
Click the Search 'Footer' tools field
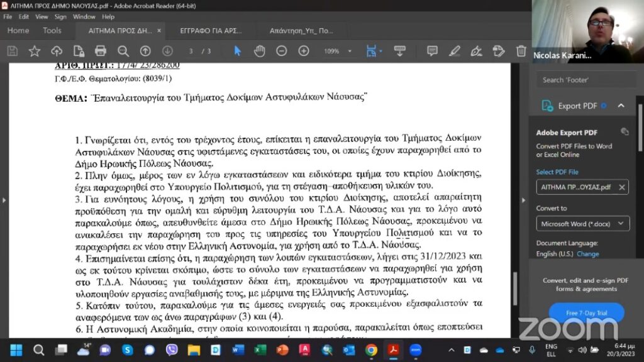585,80
